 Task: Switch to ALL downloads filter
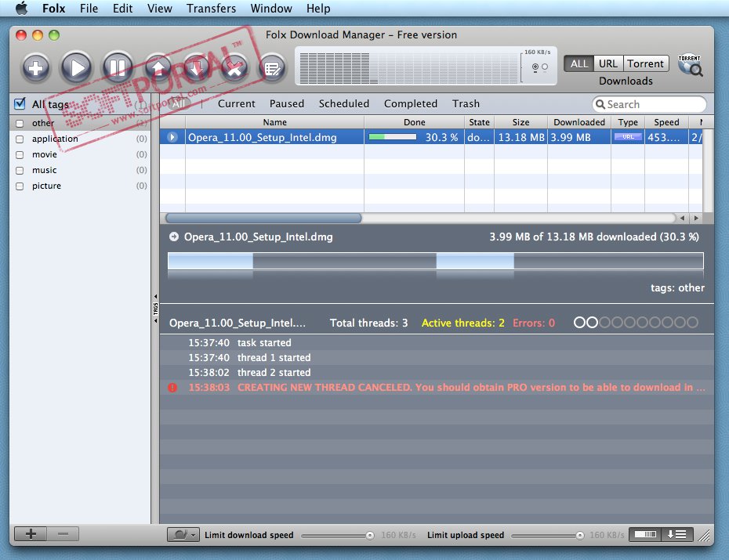tap(578, 63)
